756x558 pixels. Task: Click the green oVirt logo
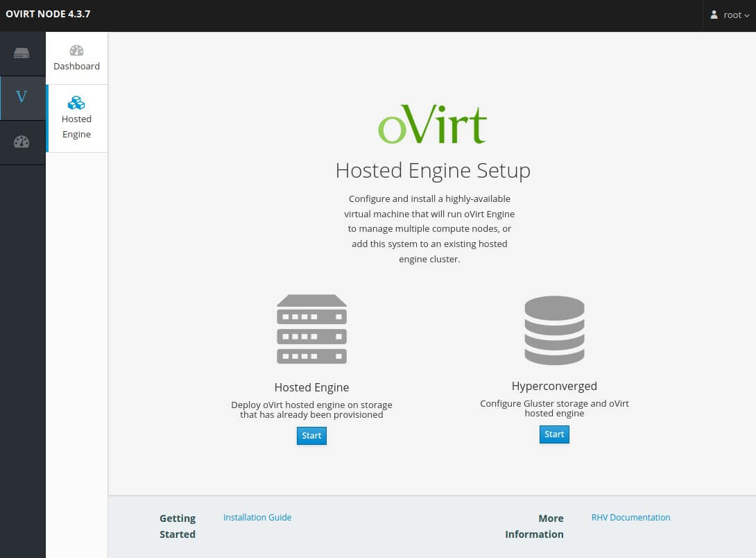click(432, 124)
